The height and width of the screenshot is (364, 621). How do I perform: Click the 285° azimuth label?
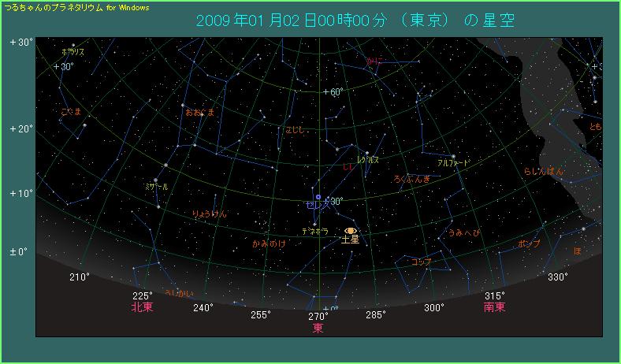point(376,314)
